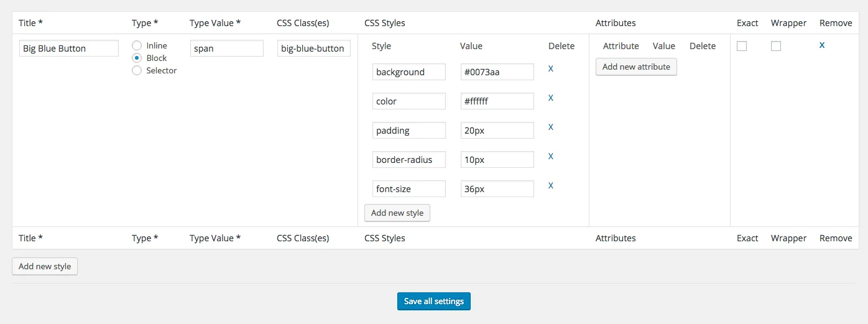Click the bottom CSS Styles footer label
The height and width of the screenshot is (324, 868).
click(385, 238)
